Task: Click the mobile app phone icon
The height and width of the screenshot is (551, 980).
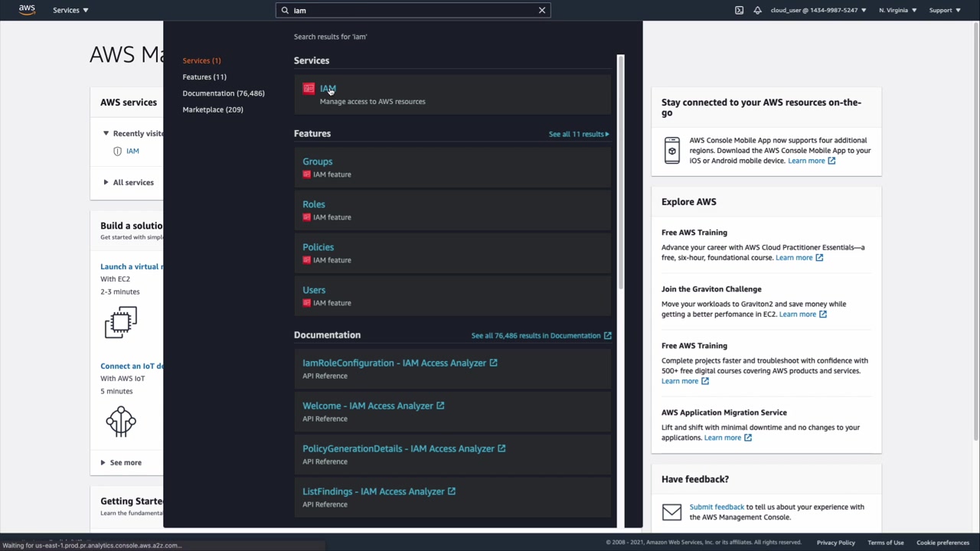Action: (671, 150)
